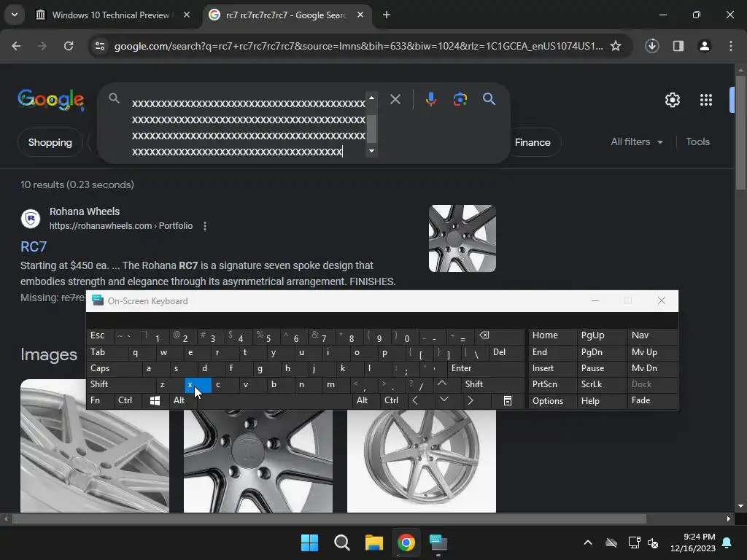Image resolution: width=747 pixels, height=560 pixels.
Task: Show hidden system tray icons
Action: [x=588, y=542]
